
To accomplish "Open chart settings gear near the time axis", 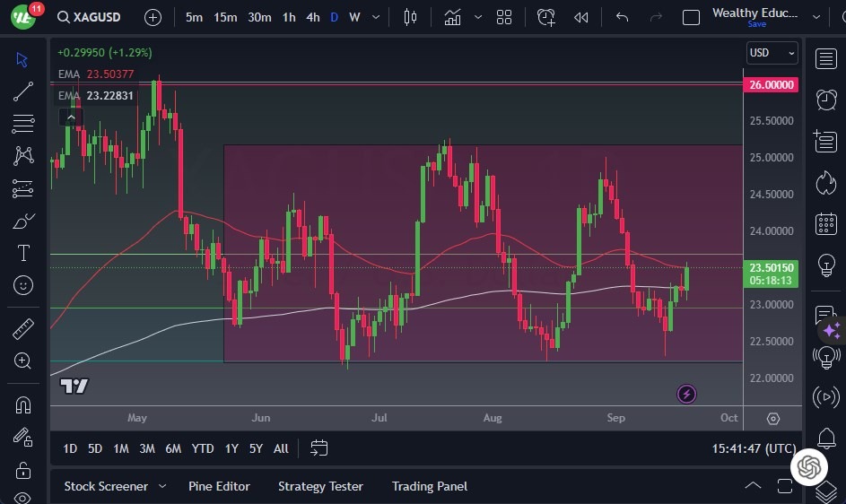I will [773, 419].
